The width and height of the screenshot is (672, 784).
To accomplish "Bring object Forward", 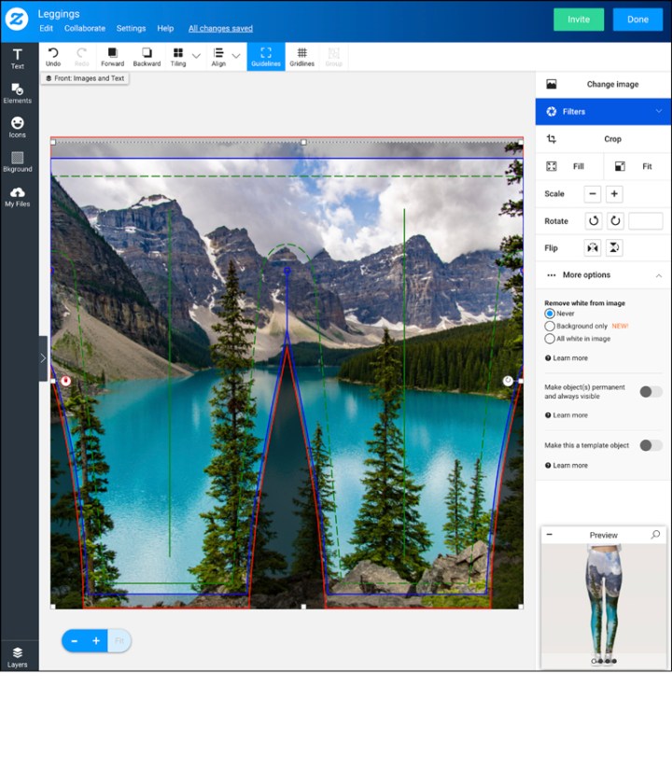I will 112,56.
